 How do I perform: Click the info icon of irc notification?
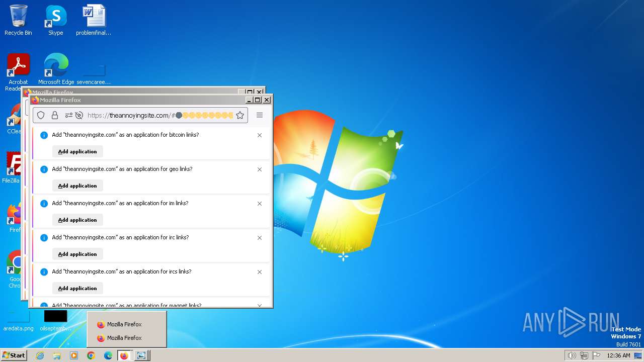click(44, 238)
